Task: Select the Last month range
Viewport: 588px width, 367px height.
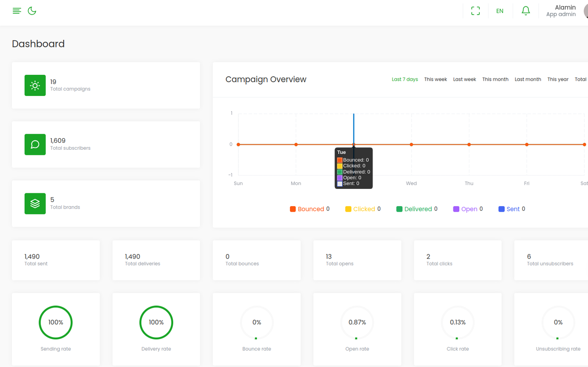Action: [x=528, y=79]
